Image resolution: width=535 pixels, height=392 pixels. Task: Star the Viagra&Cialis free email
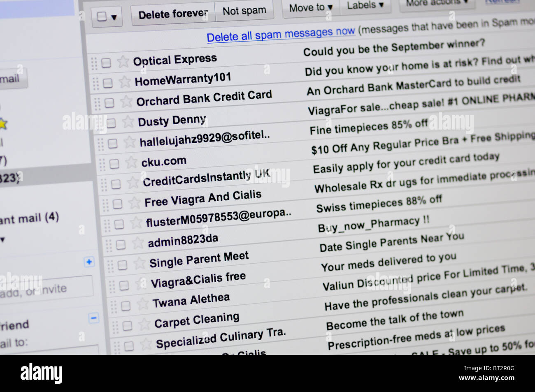tap(141, 283)
